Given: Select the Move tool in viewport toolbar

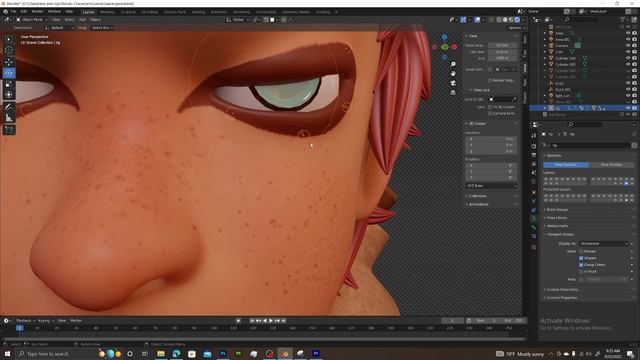Looking at the screenshot, I should coord(9,62).
